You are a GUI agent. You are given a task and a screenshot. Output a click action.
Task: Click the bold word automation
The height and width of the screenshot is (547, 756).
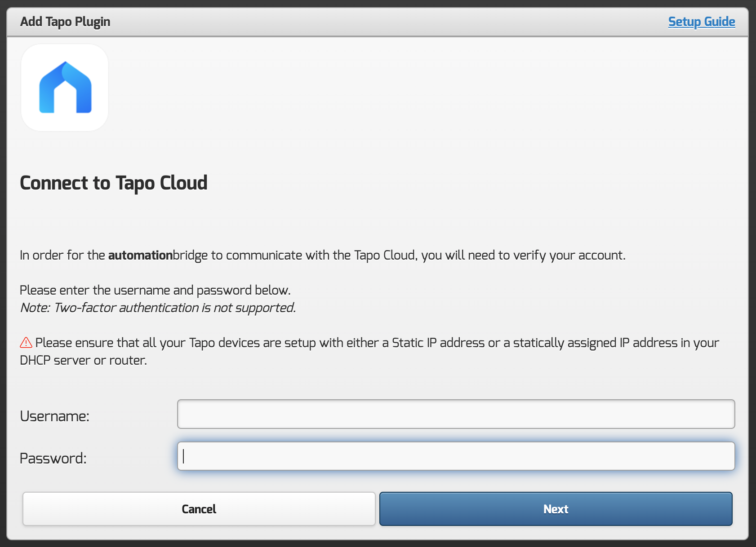[140, 255]
